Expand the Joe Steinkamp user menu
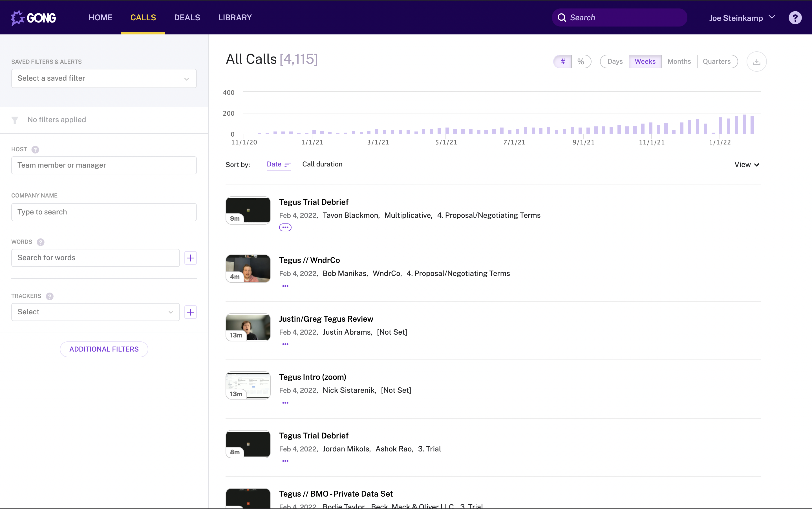812x509 pixels. 742,18
